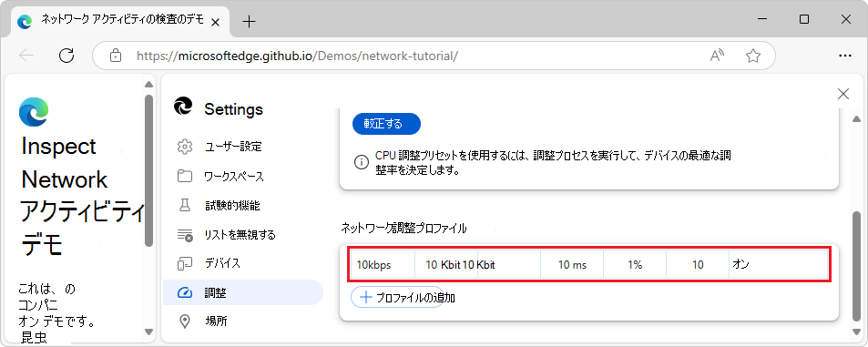868x347 pixels.
Task: Click the Edge logo beside Settings title
Action: coord(183,107)
